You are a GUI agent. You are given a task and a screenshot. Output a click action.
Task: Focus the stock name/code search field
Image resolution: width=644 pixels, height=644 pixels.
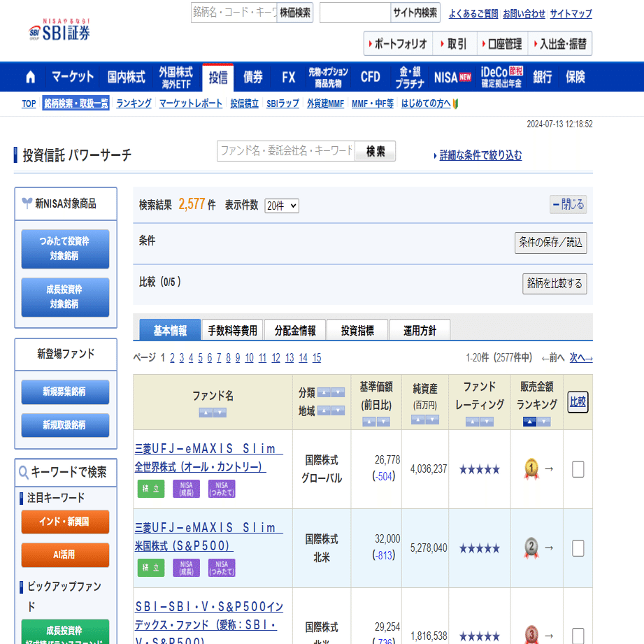[234, 13]
